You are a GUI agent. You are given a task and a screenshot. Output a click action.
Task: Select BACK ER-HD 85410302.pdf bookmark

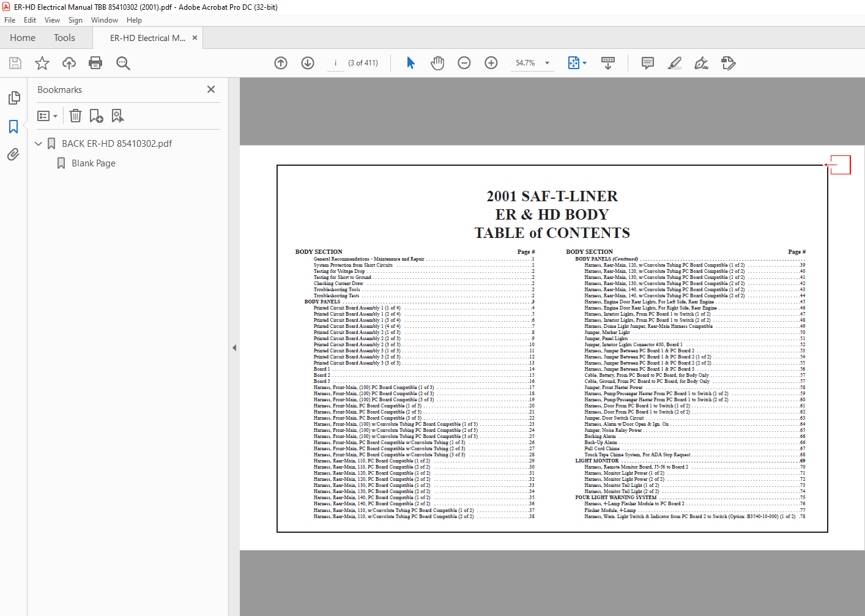(117, 144)
